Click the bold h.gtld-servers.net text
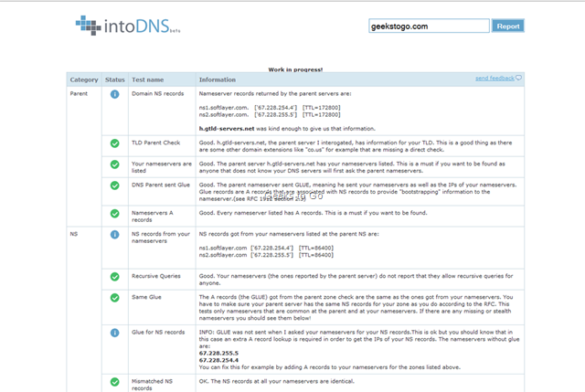The width and height of the screenshot is (585, 392). pyautogui.click(x=227, y=129)
